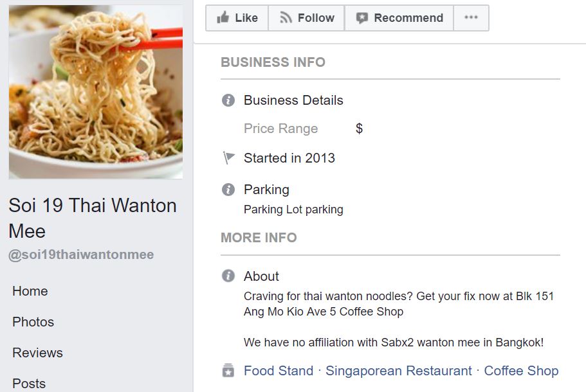Open the Reviews section

[x=37, y=353]
